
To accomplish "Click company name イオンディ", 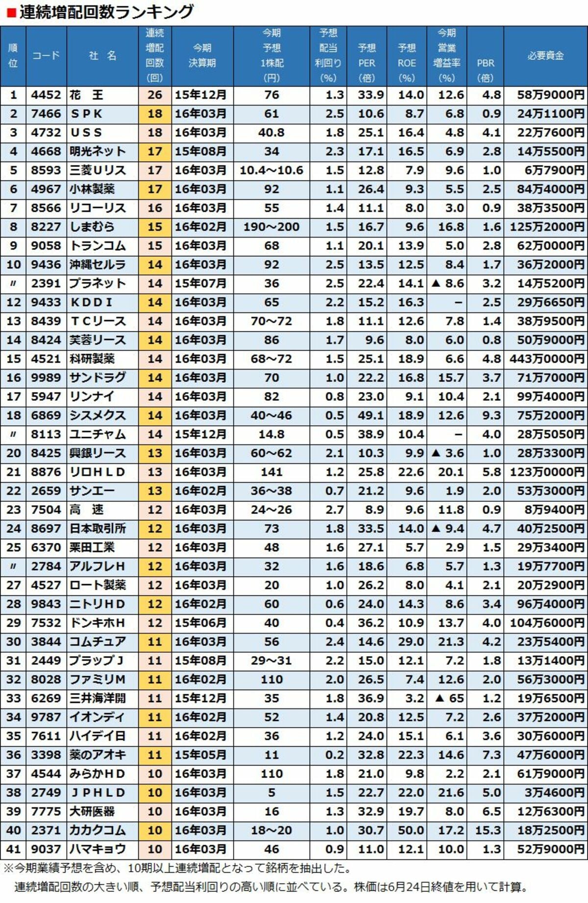I will tap(97, 717).
